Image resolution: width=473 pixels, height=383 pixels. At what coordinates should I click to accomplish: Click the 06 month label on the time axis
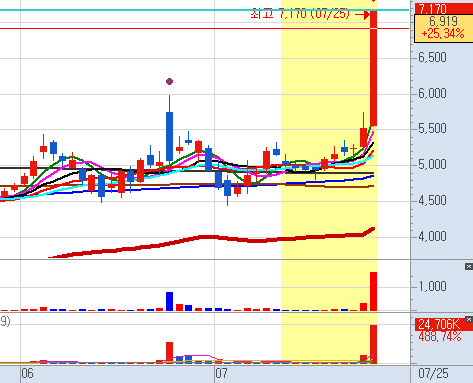[x=27, y=373]
